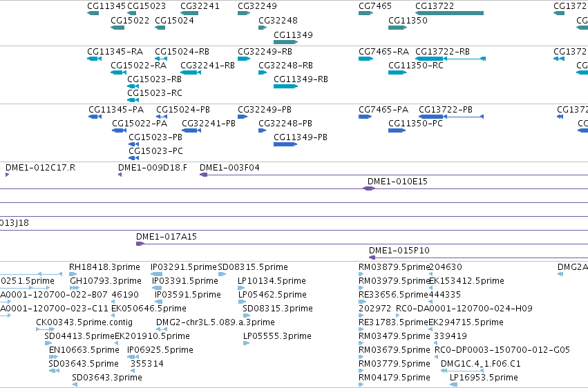Select the CG32249 gene label
This screenshot has height=388, width=588.
click(257, 6)
